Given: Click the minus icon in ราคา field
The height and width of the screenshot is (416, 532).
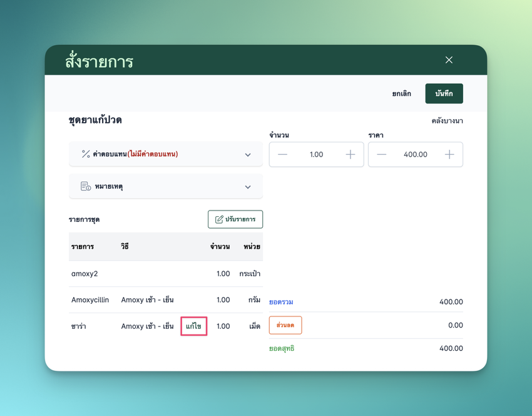Looking at the screenshot, I should pyautogui.click(x=382, y=155).
